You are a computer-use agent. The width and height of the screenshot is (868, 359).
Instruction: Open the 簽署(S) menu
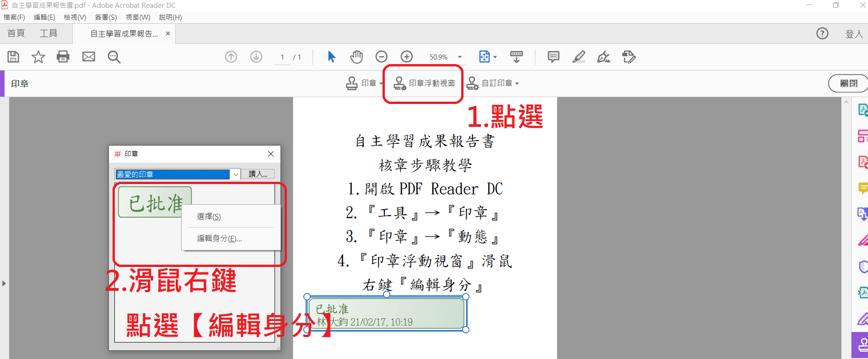106,17
